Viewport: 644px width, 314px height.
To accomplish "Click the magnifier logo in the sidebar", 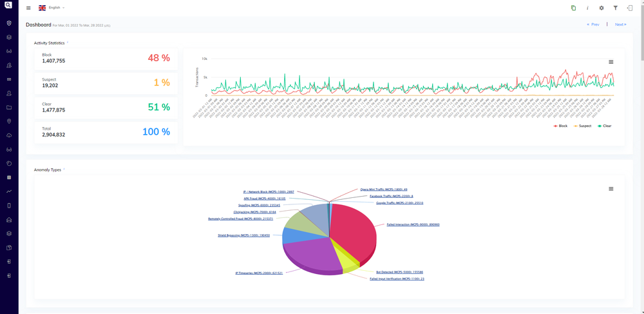I will coord(8,5).
